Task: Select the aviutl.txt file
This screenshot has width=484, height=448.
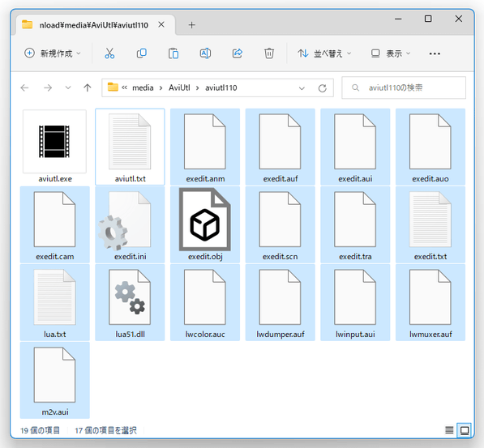Action: 130,147
